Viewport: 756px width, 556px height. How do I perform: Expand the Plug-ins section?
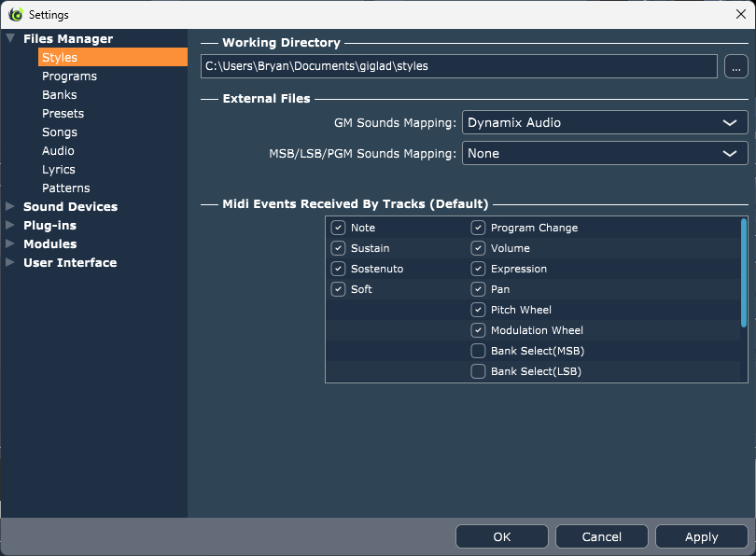tap(10, 225)
